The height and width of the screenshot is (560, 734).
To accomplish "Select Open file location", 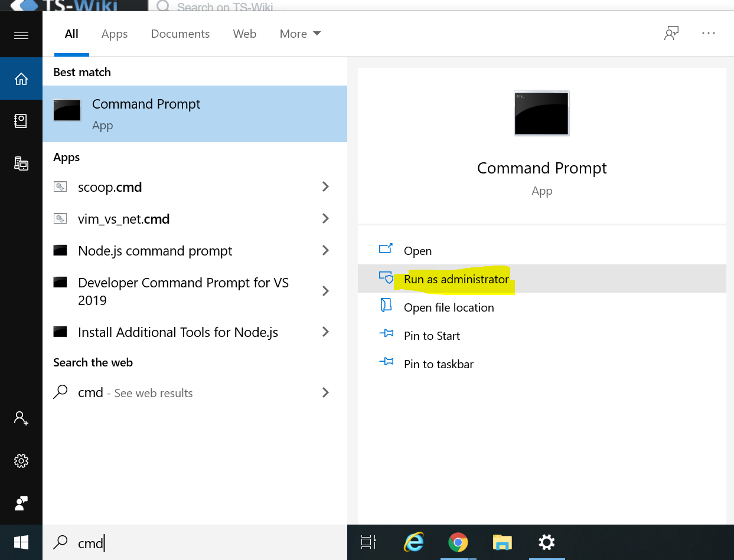I will point(449,307).
